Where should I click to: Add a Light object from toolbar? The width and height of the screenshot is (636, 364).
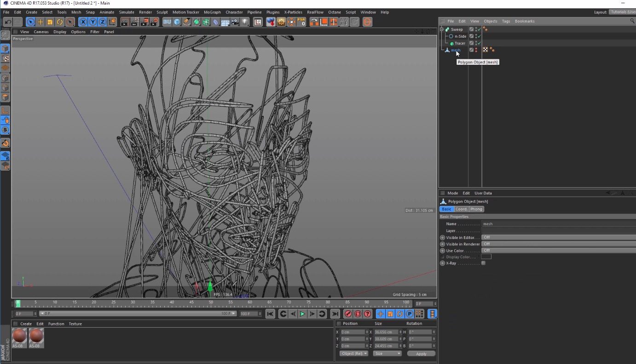click(245, 22)
